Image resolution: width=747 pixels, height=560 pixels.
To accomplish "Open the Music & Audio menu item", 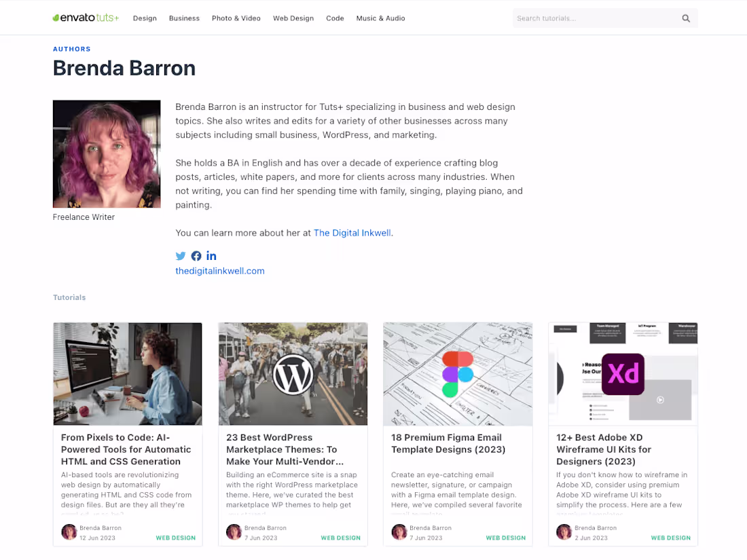I will tap(380, 18).
